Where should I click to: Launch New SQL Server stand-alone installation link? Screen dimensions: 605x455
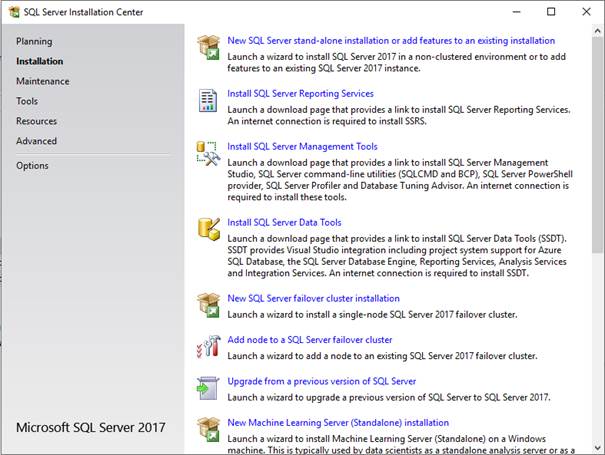pyautogui.click(x=391, y=41)
